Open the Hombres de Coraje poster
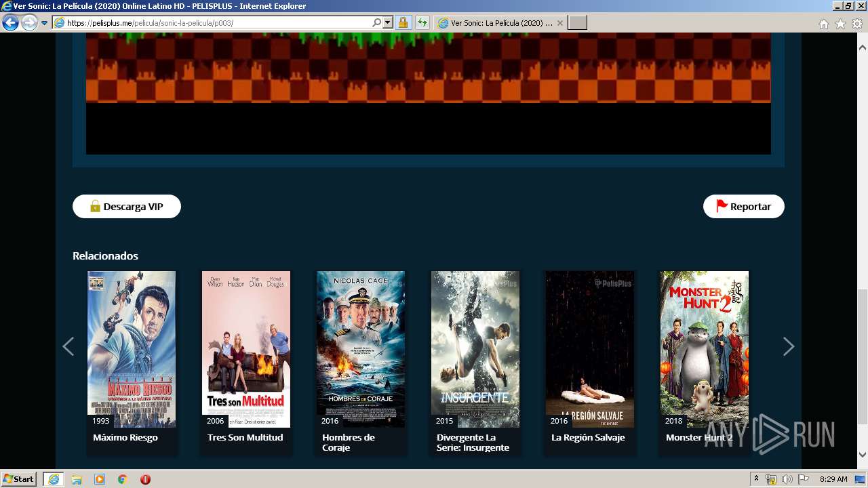 [x=361, y=349]
